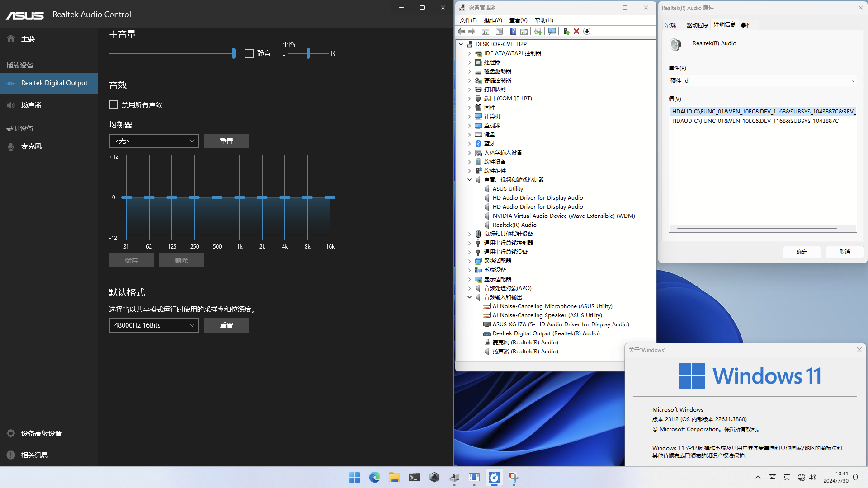This screenshot has width=868, height=488.
Task: Toggle the 静音 mute checkbox
Action: click(249, 53)
